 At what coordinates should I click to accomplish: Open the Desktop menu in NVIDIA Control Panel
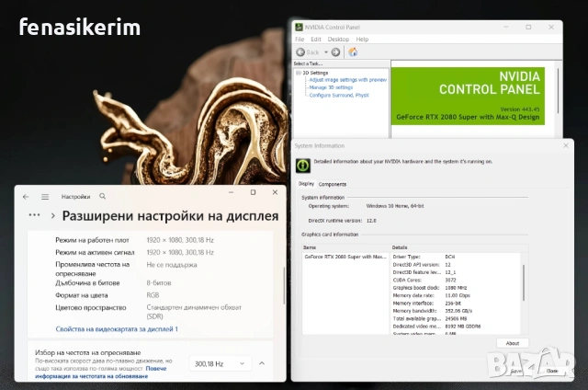pos(338,39)
